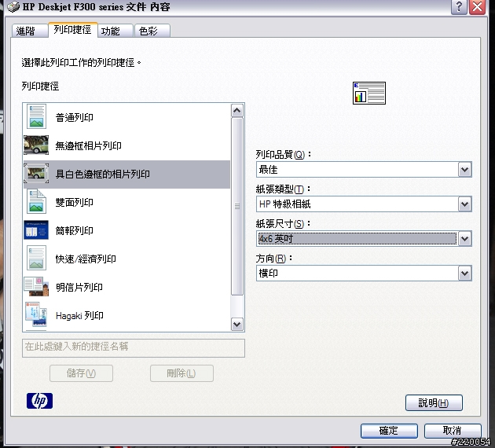Close the HP Deskjet dialog window
The height and width of the screenshot is (448, 495).
[478, 6]
